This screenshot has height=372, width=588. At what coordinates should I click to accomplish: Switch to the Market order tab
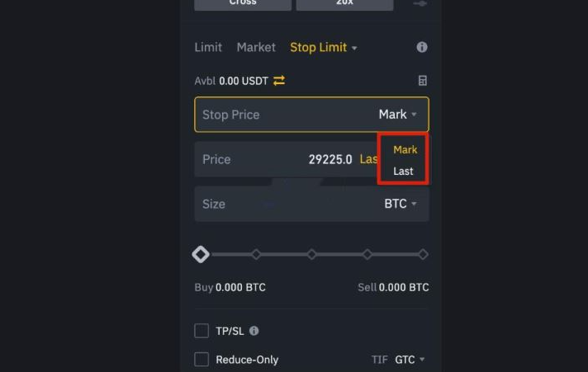pos(256,48)
